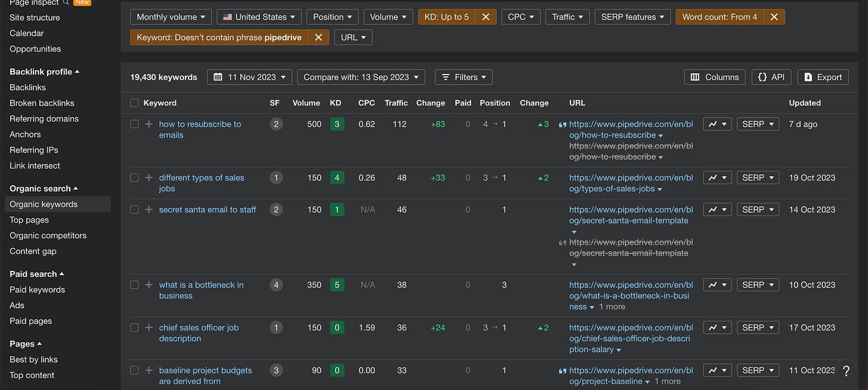Image resolution: width=868 pixels, height=390 pixels.
Task: Check the 'what is a bottleneck in business' row
Action: point(134,285)
